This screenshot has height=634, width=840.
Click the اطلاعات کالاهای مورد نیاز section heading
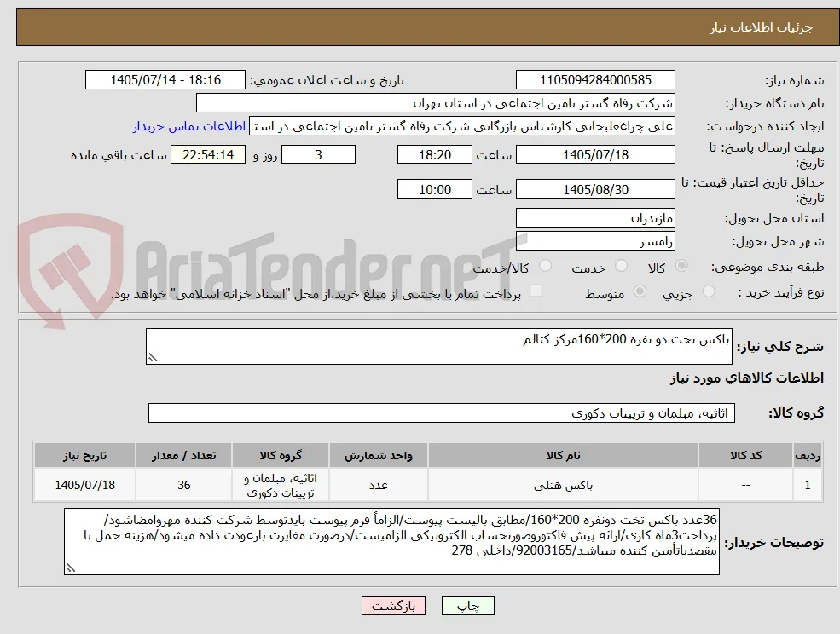click(746, 378)
